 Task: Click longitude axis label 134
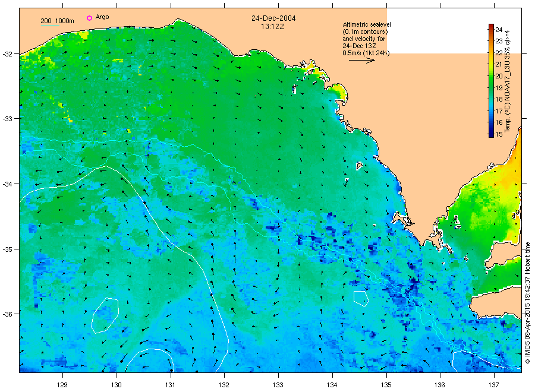[332, 385]
